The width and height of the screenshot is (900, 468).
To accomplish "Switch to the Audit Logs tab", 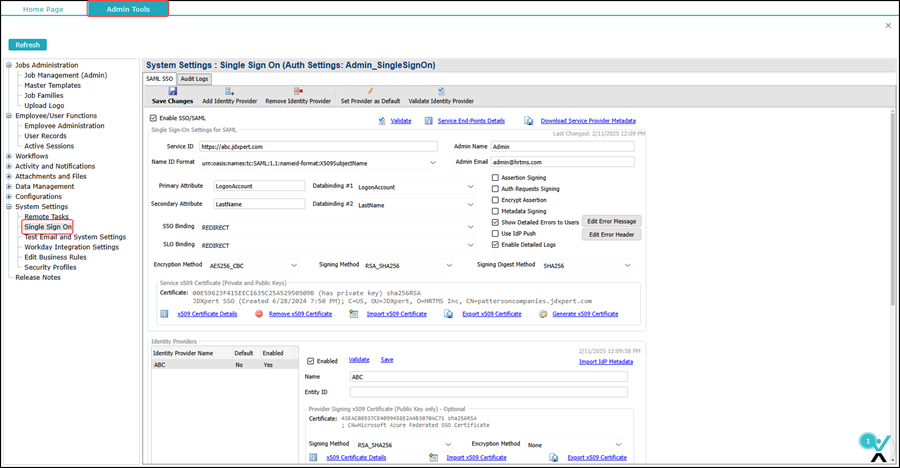I will [194, 79].
